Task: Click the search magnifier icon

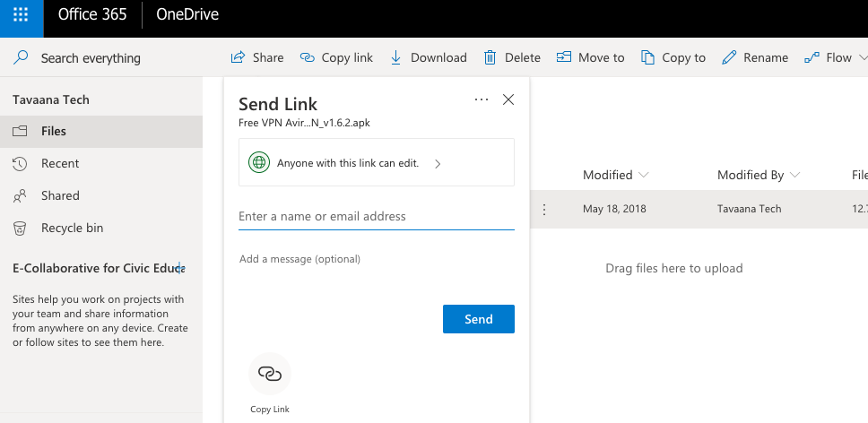Action: 21,57
